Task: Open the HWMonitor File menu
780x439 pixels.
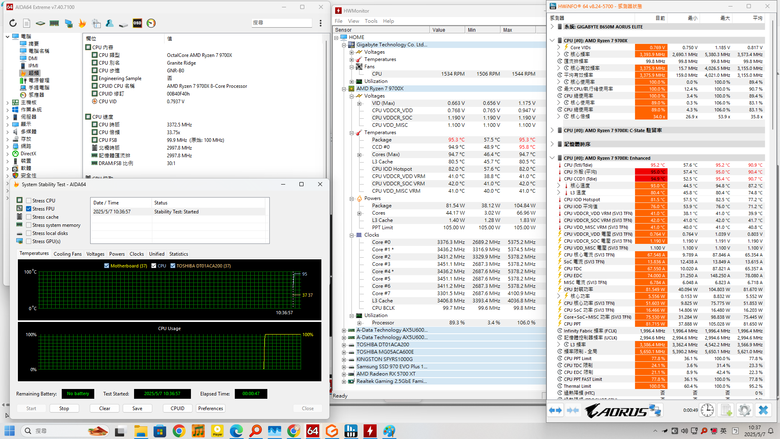Action: pyautogui.click(x=339, y=21)
